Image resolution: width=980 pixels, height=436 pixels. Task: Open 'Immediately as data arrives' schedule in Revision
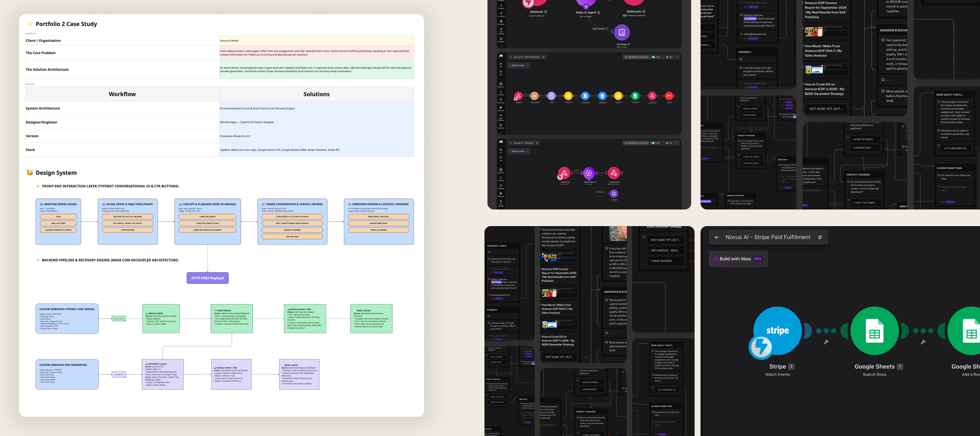[636, 143]
